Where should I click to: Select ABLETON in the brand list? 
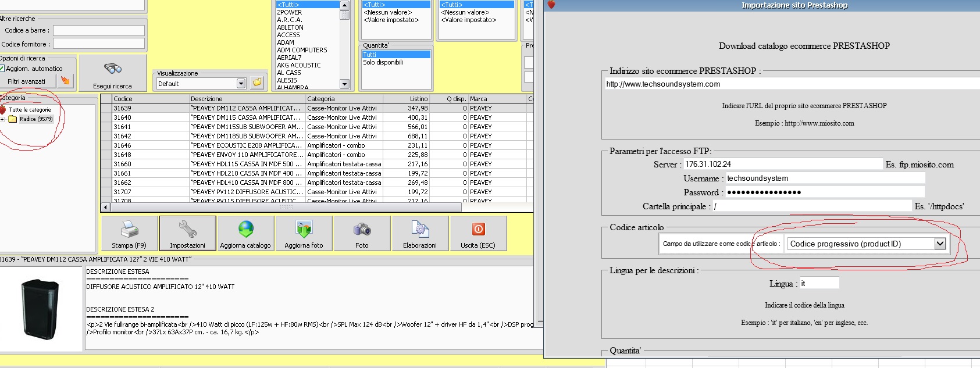(x=290, y=27)
